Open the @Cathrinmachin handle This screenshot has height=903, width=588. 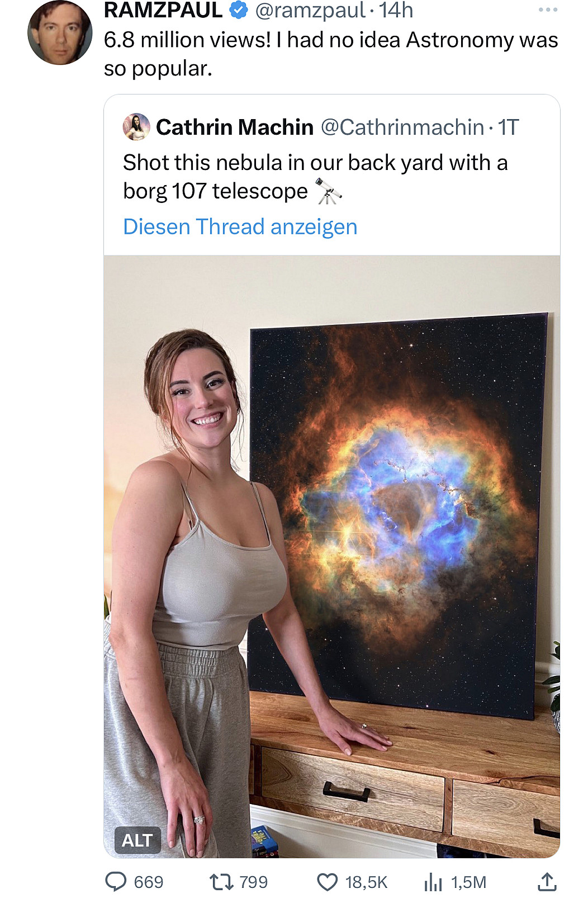pyautogui.click(x=402, y=127)
